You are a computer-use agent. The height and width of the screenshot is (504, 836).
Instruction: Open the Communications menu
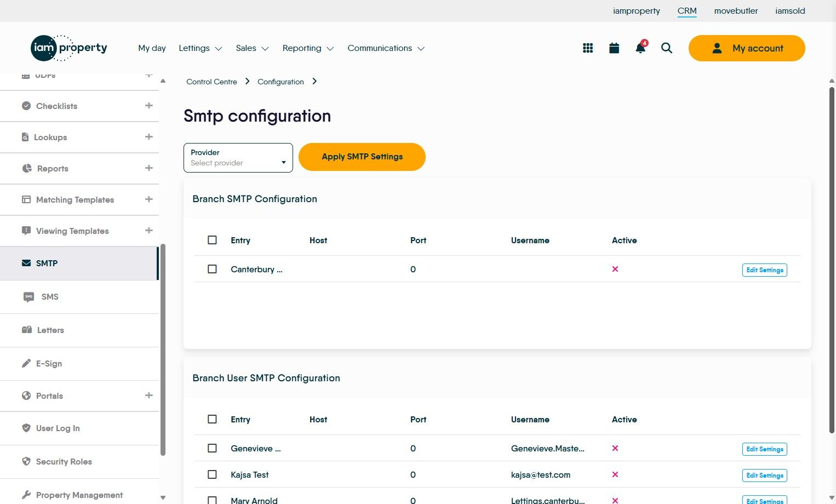click(386, 48)
